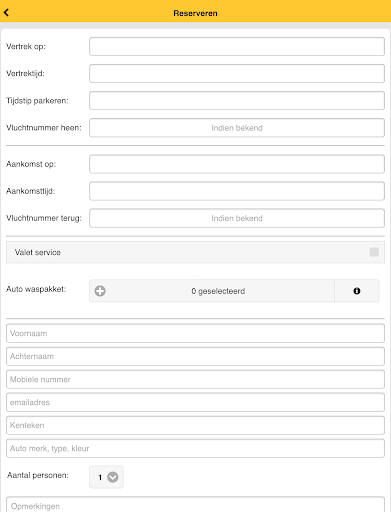Select the Vertrektijd field
Viewport: 391px width, 512px height.
coord(237,73)
